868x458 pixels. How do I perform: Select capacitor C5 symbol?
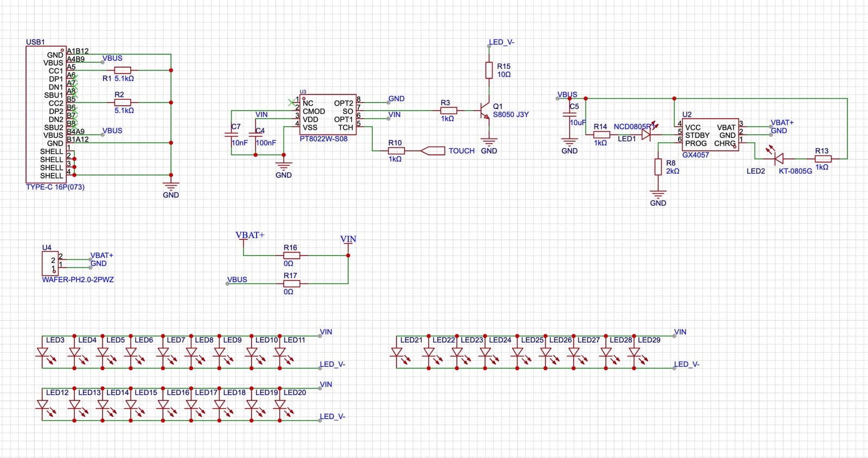(570, 114)
